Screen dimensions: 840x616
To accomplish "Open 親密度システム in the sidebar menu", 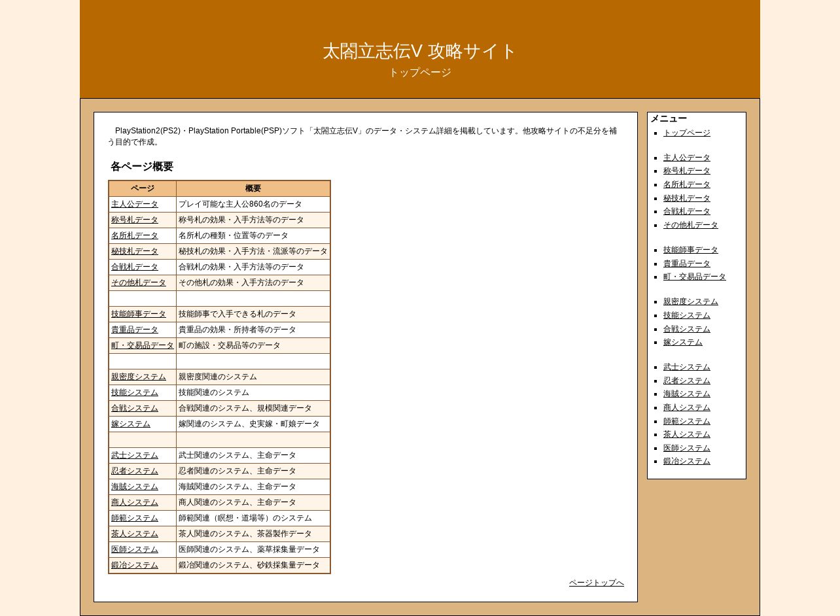I will tap(690, 301).
